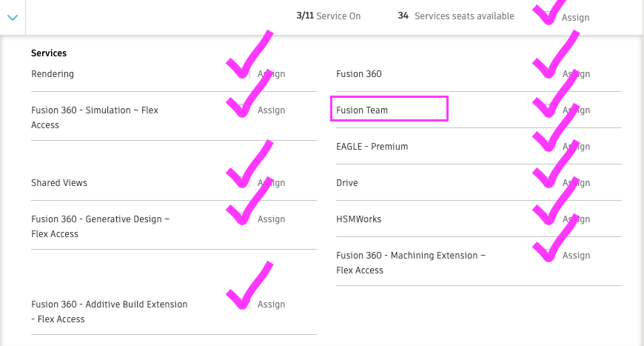Click the highlighted Fusion Team service name
This screenshot has width=644, height=346.
363,110
